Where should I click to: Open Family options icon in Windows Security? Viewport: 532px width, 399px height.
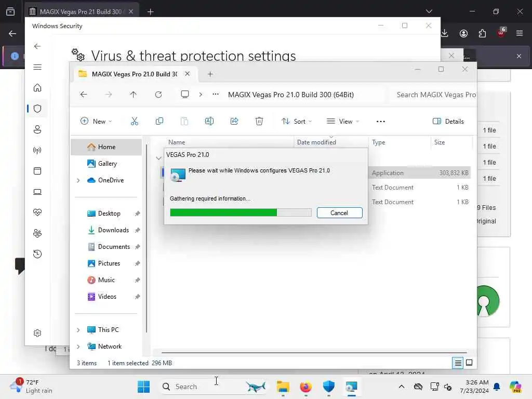pyautogui.click(x=37, y=233)
